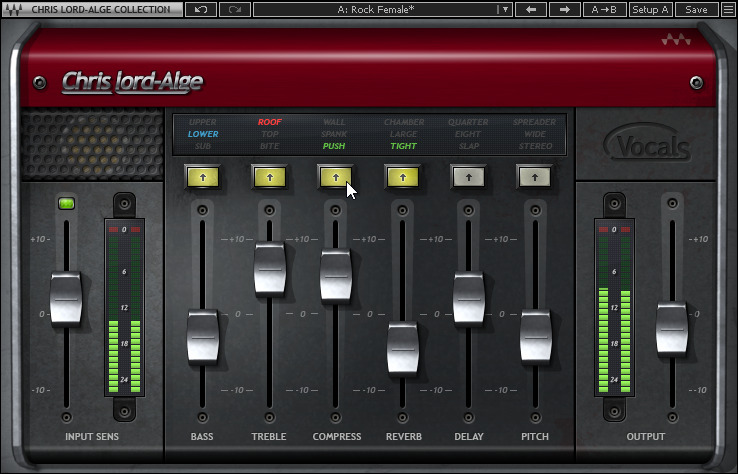Image resolution: width=738 pixels, height=474 pixels.
Task: Click the green input sensitivity LED
Action: point(66,203)
